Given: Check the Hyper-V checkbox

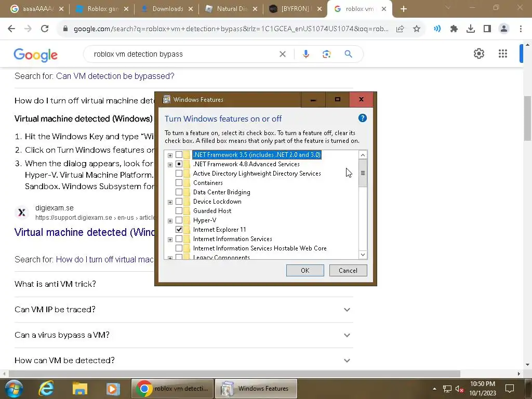Looking at the screenshot, I should (179, 220).
